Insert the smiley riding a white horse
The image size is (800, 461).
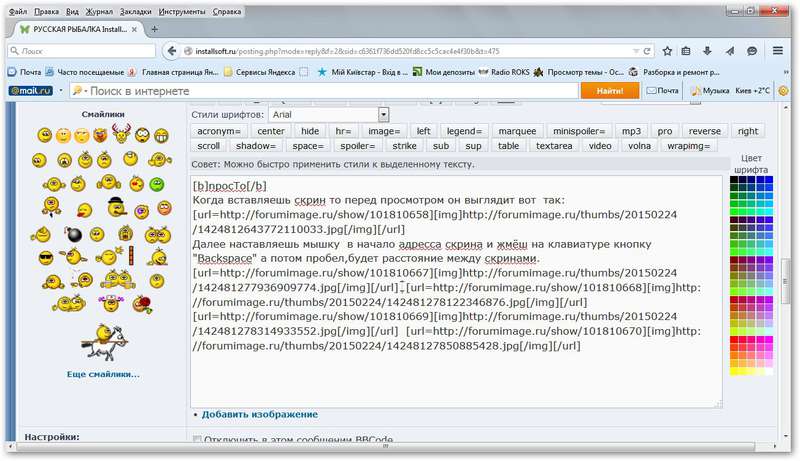tap(104, 342)
